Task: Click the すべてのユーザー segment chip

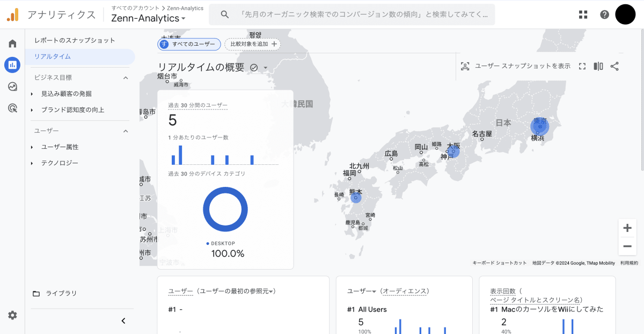Action: [x=189, y=44]
